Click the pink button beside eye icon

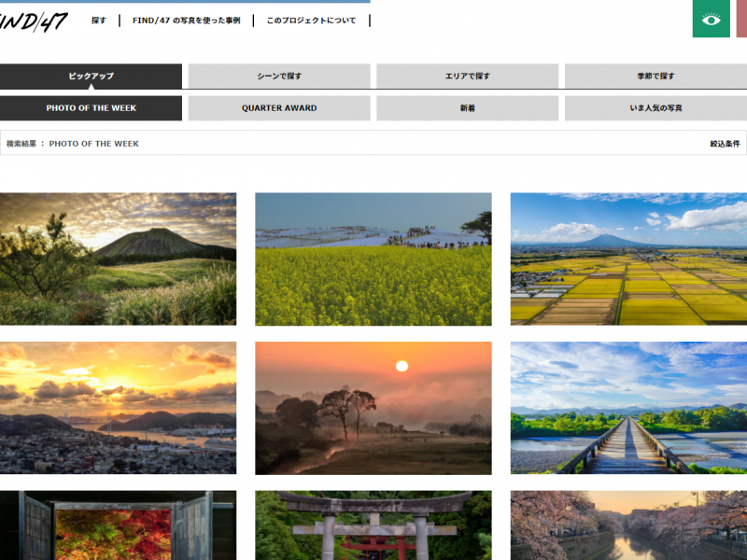pyautogui.click(x=741, y=19)
